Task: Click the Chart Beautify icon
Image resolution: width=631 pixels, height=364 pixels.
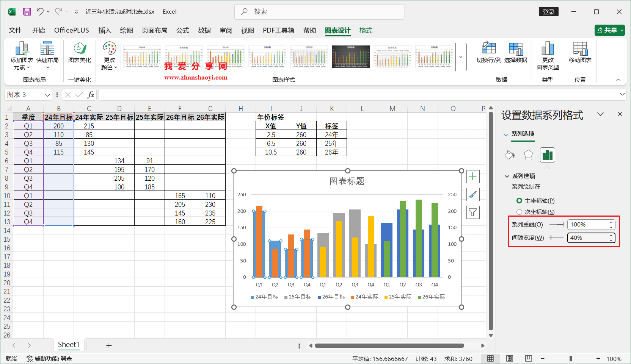Action: click(x=80, y=53)
